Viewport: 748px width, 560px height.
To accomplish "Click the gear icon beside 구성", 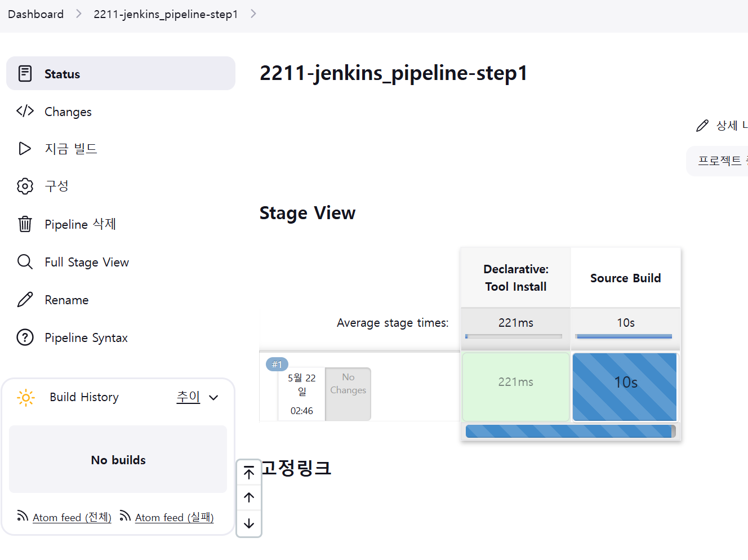I will [25, 186].
